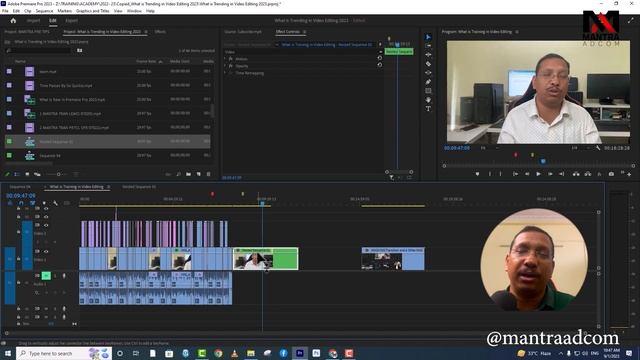Toggle green Mute button on Audio 1
The width and height of the screenshot is (640, 360).
[46, 276]
